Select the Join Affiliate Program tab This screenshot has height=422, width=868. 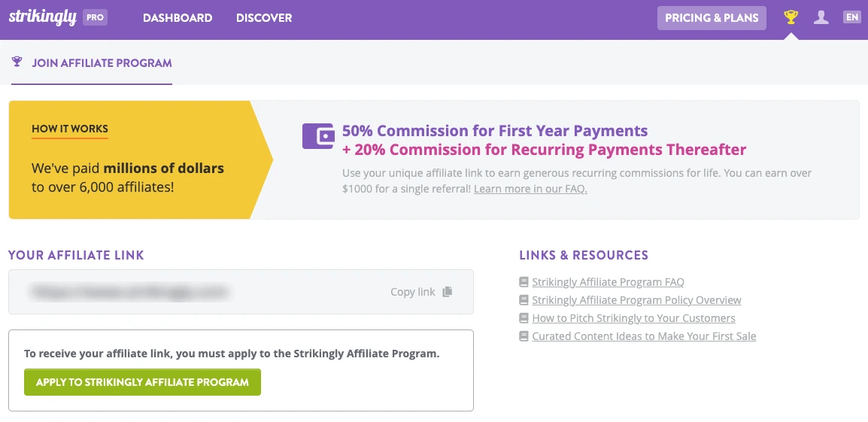tap(102, 63)
